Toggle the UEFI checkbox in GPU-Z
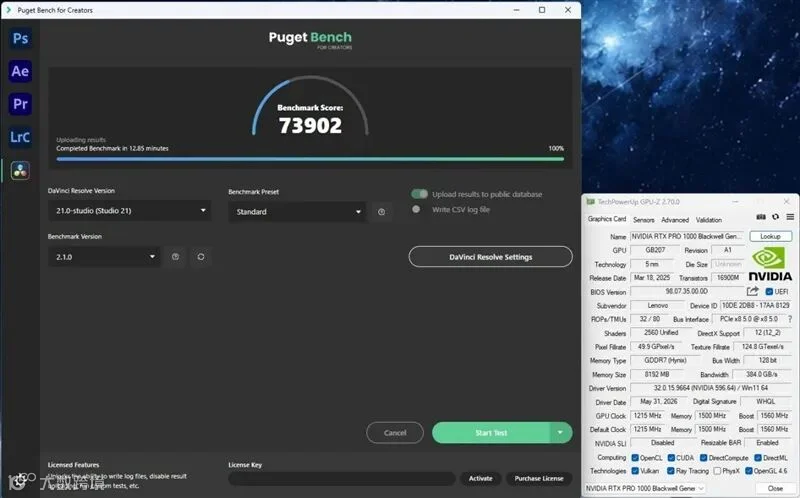The width and height of the screenshot is (800, 498). click(769, 292)
